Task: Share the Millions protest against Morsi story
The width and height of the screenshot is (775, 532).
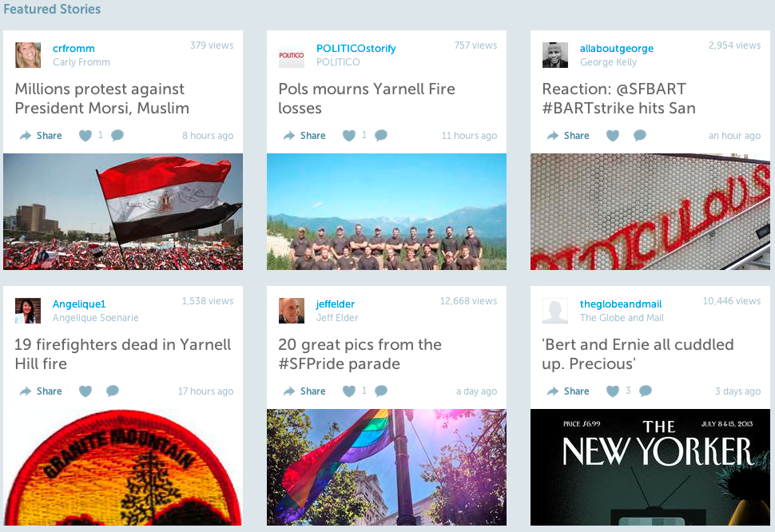Action: click(x=41, y=135)
